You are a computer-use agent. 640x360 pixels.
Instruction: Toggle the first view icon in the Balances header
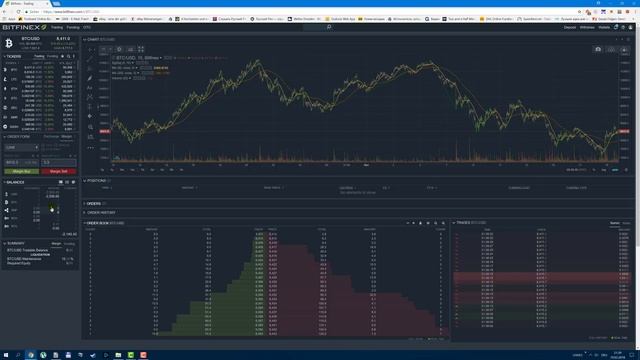click(x=61, y=182)
